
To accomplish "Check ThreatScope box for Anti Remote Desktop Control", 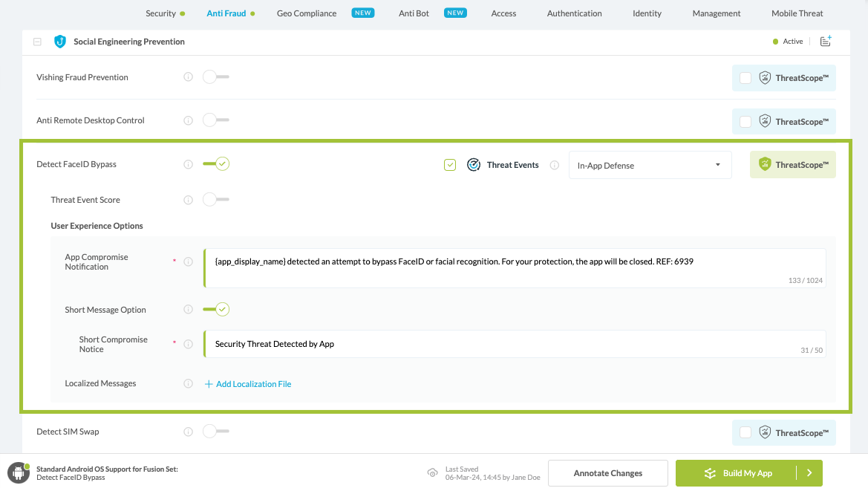I will click(745, 122).
